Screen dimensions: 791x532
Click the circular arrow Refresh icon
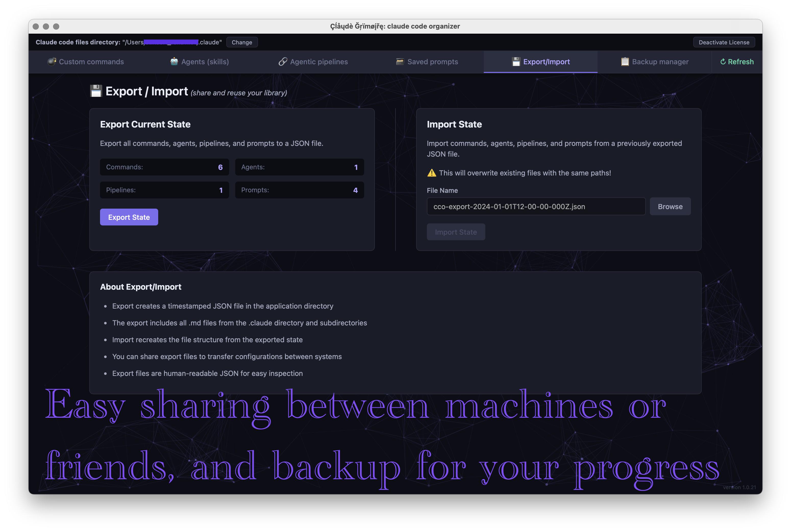click(x=723, y=62)
